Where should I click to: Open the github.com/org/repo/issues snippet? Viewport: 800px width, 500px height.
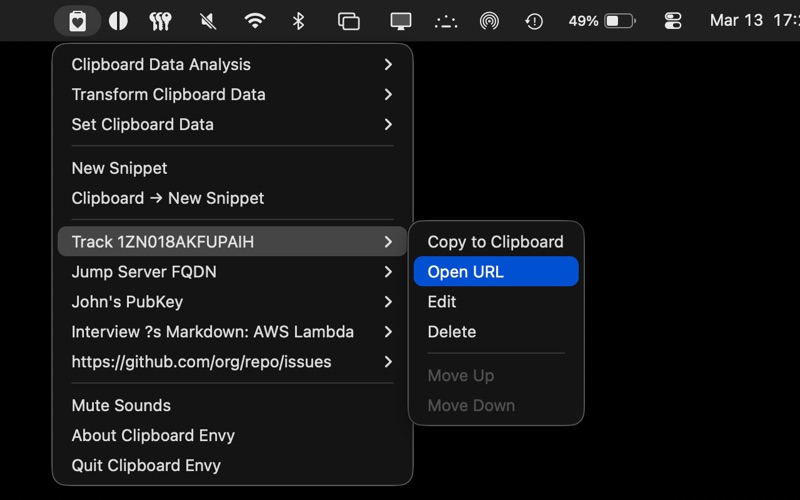click(x=232, y=362)
